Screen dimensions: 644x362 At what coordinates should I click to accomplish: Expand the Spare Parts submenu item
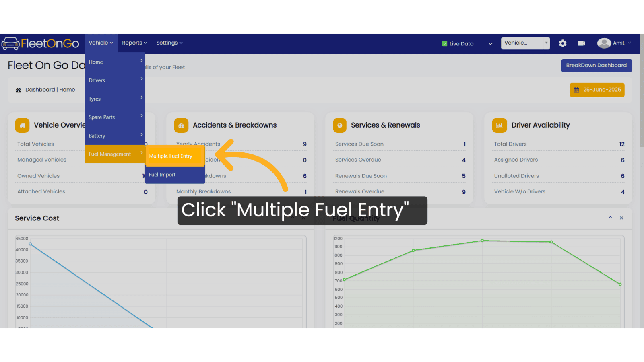(115, 117)
